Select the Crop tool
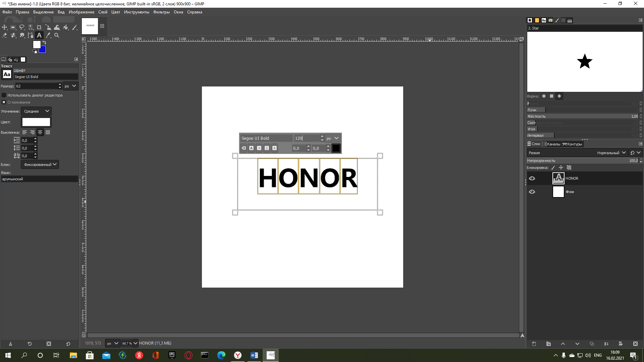 pos(39,27)
